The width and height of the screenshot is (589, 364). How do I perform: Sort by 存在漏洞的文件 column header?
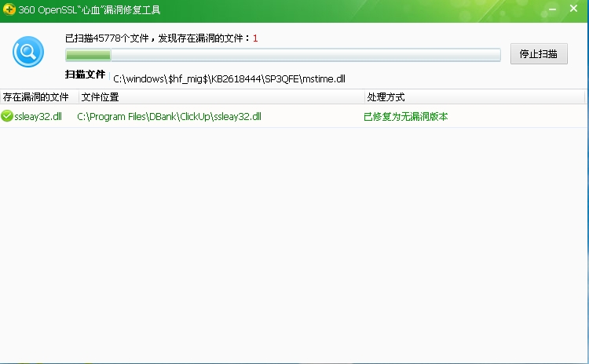[39, 96]
